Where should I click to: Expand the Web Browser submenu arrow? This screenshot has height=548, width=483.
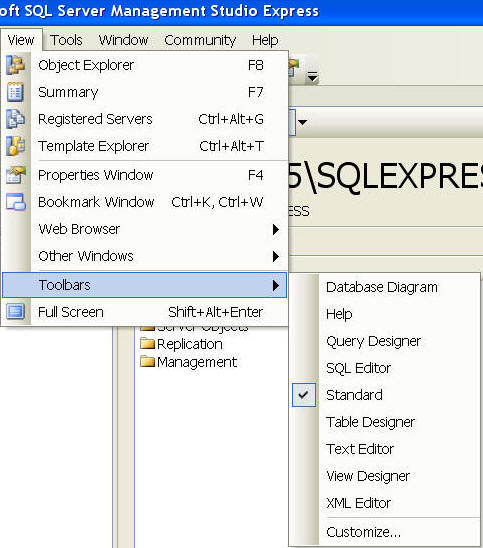(x=276, y=230)
